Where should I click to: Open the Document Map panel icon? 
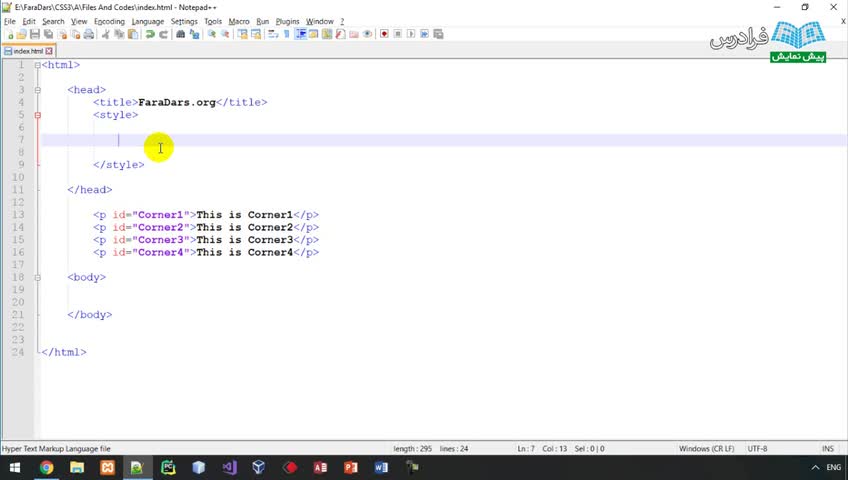pos(327,34)
